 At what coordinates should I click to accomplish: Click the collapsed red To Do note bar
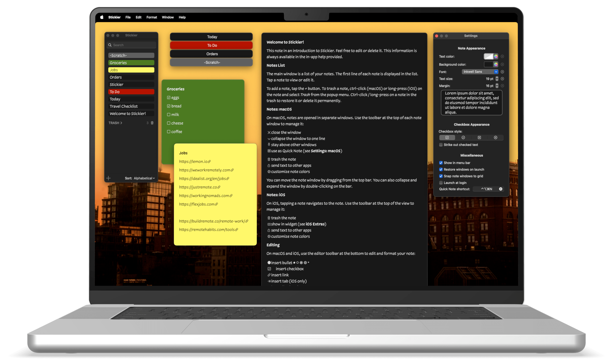pos(211,45)
